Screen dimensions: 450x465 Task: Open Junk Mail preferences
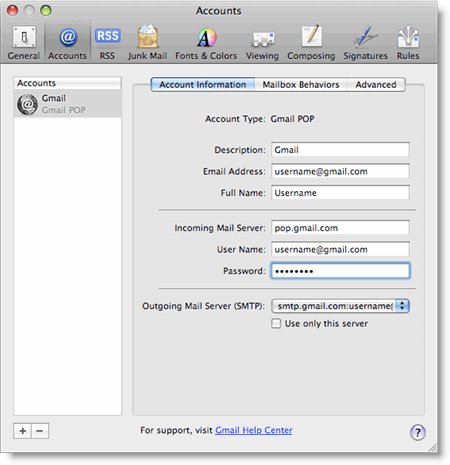(x=148, y=43)
